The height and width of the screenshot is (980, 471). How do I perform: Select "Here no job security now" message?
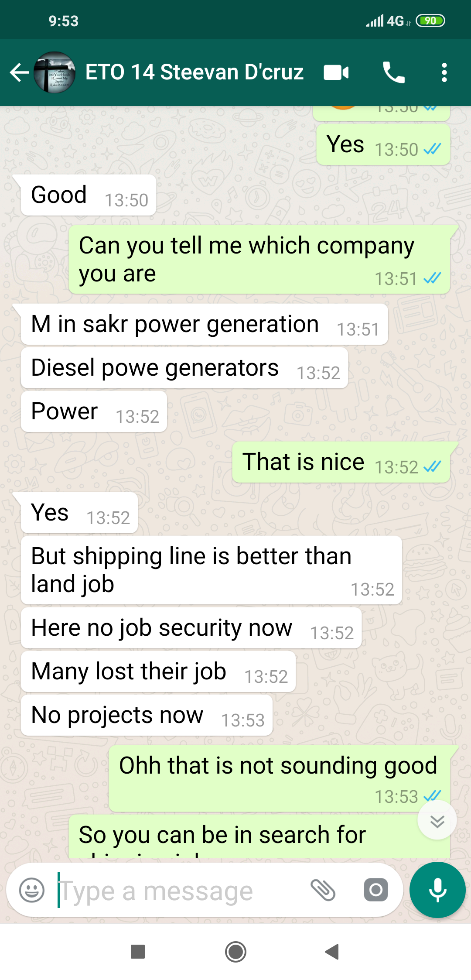191,628
